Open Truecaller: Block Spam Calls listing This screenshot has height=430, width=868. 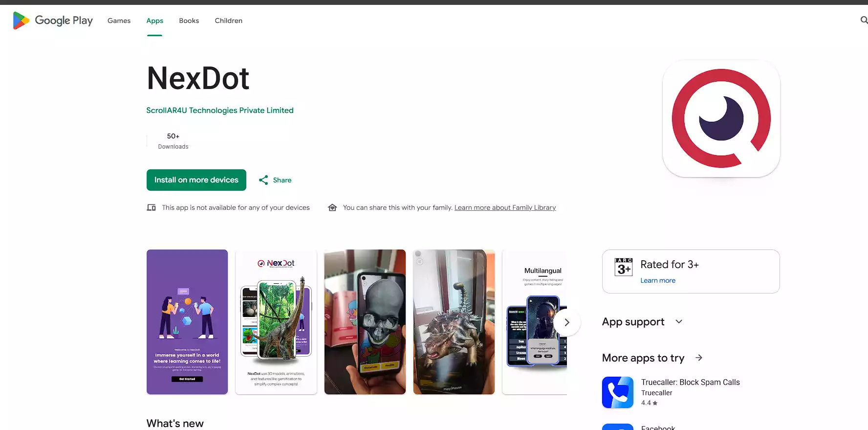690,382
